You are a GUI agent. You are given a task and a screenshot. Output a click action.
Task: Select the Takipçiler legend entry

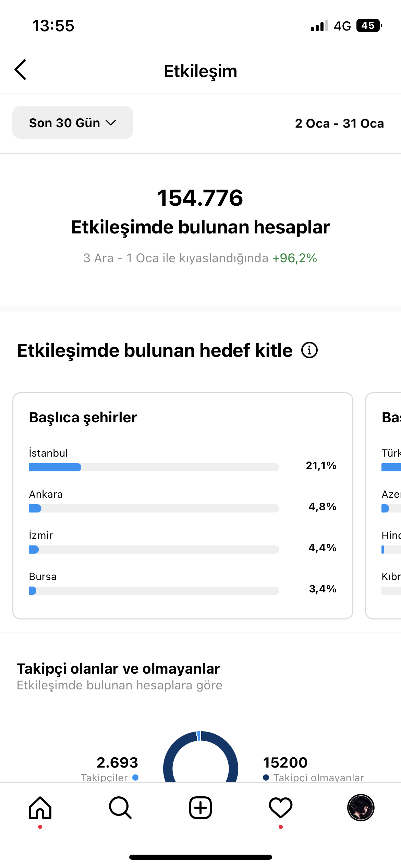point(110,777)
